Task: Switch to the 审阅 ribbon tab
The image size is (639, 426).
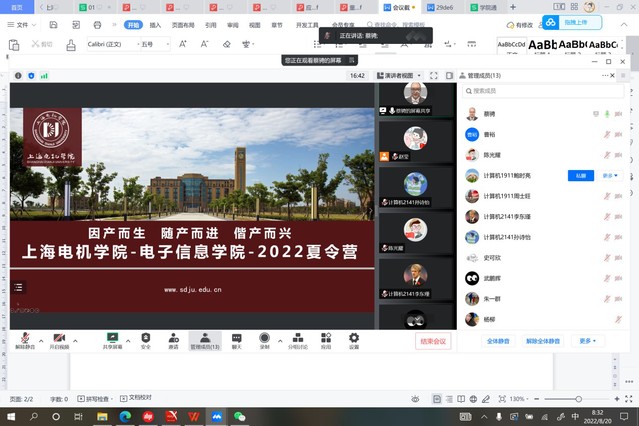Action: 233,26
